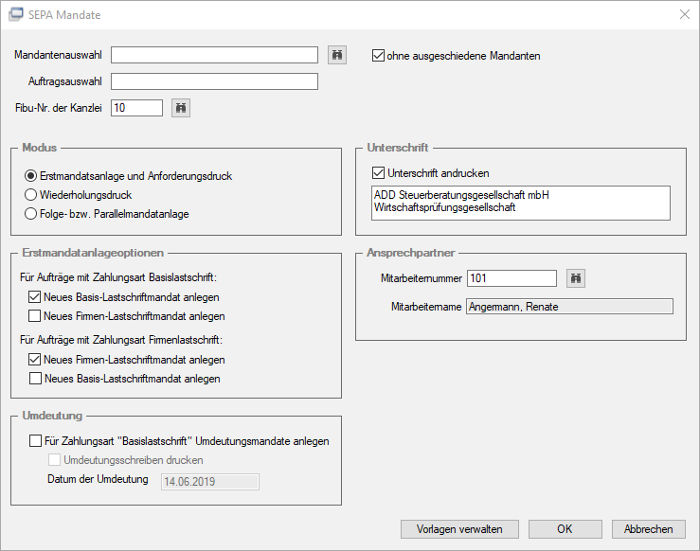
Task: Cancel with the Abbrechen button
Action: coord(648,529)
